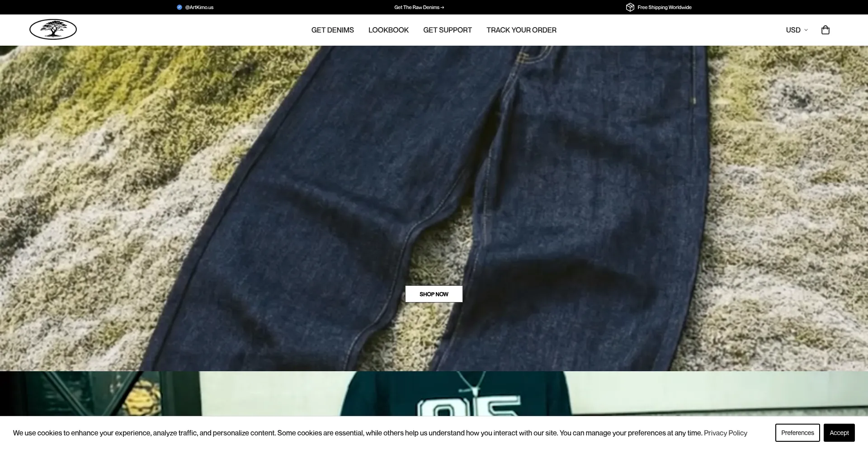Click the blue verified badge icon

pos(179,7)
